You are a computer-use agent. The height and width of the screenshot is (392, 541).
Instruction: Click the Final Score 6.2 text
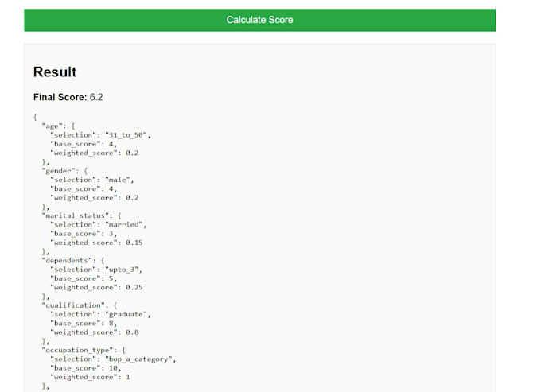[68, 97]
